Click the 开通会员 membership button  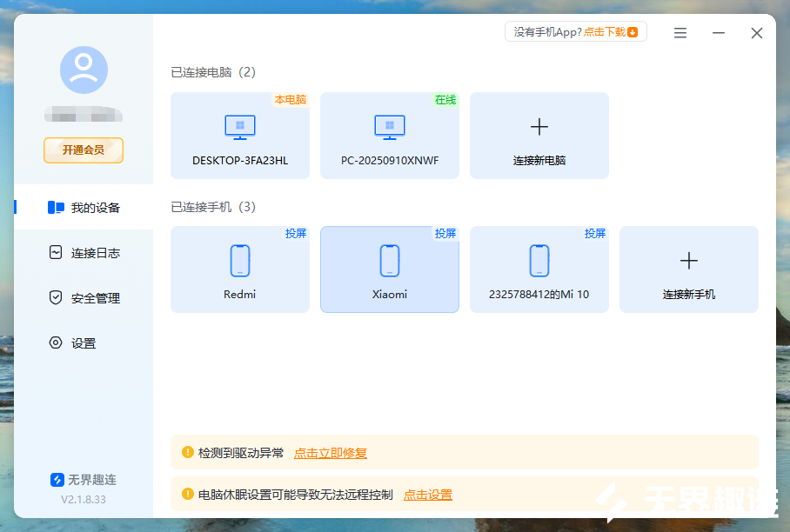(x=83, y=150)
